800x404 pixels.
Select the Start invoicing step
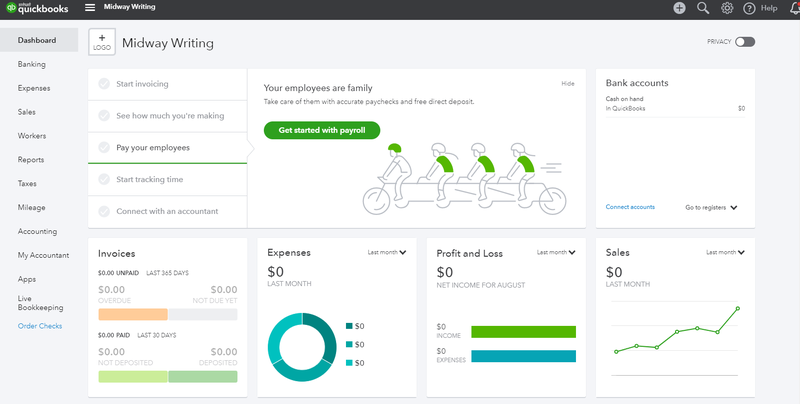pyautogui.click(x=167, y=84)
